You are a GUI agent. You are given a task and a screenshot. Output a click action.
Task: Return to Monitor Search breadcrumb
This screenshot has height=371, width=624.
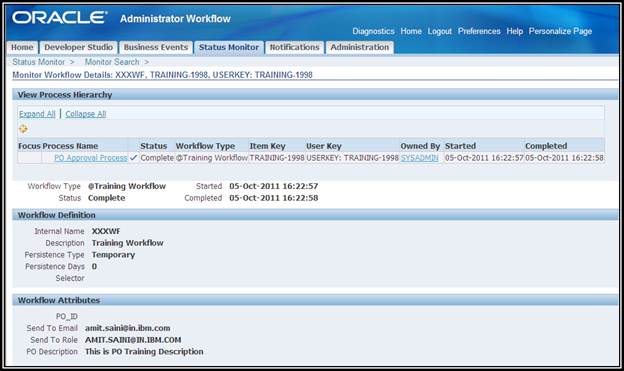pyautogui.click(x=112, y=62)
